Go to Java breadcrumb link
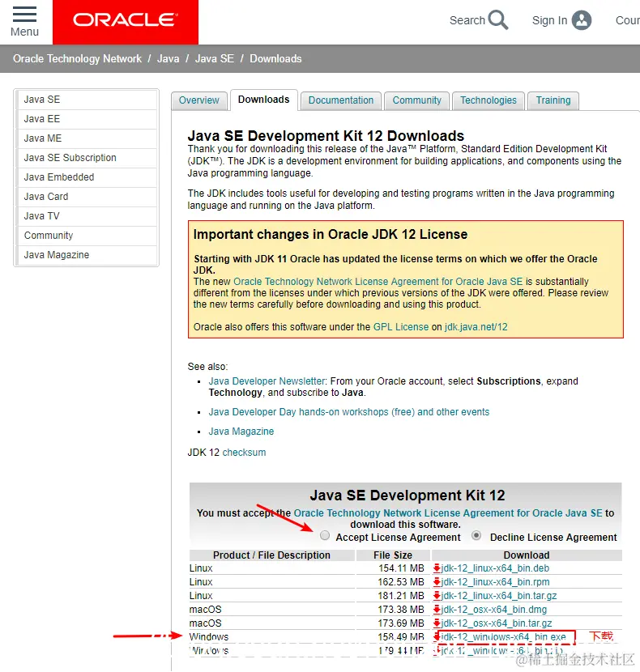This screenshot has height=672, width=640. click(169, 59)
